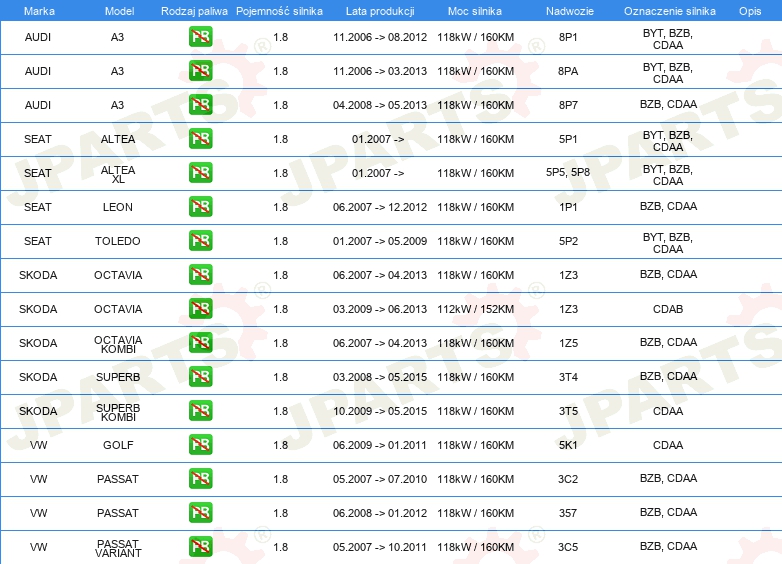Click the Lata produkcji column header
The image size is (782, 564).
380,11
